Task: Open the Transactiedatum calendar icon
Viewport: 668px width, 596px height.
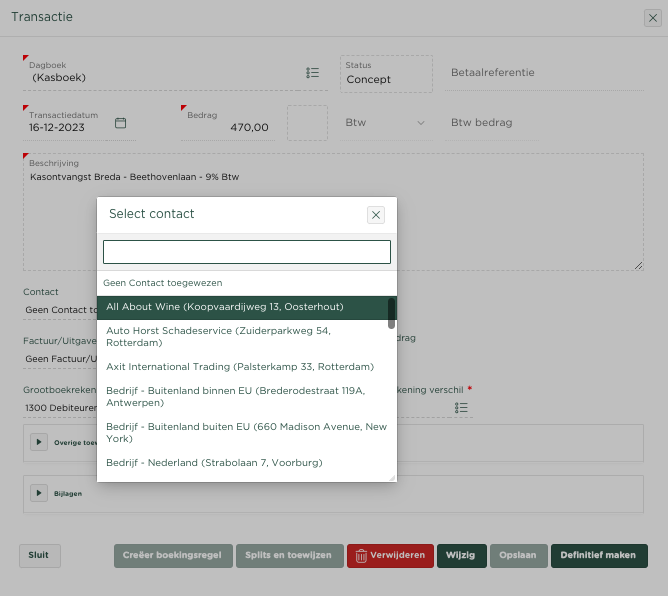Action: click(121, 124)
